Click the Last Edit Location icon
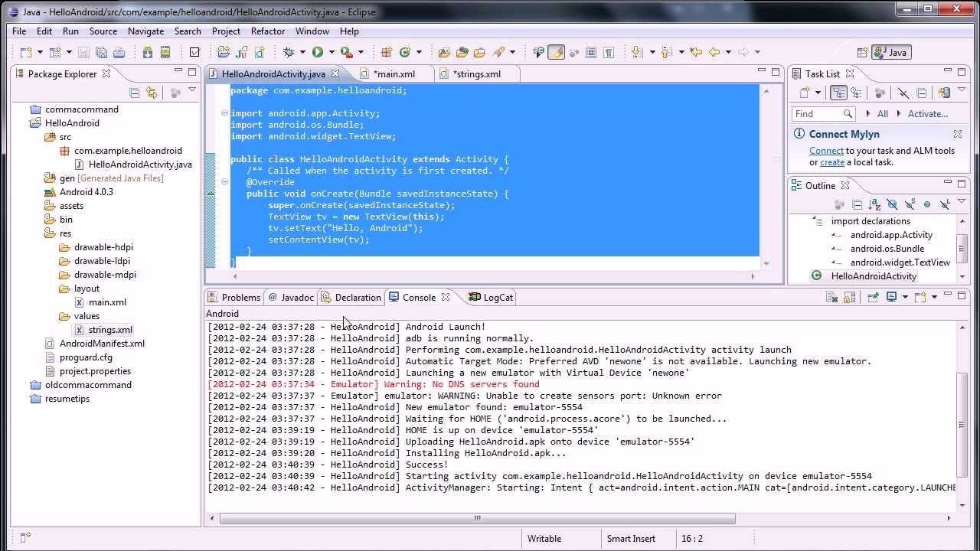This screenshot has height=551, width=980. [x=696, y=52]
